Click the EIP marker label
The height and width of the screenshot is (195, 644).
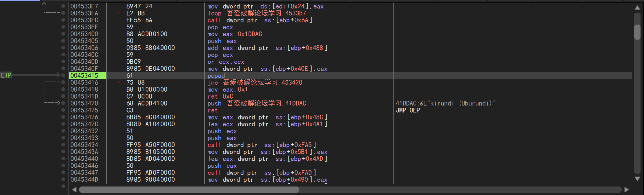6,75
